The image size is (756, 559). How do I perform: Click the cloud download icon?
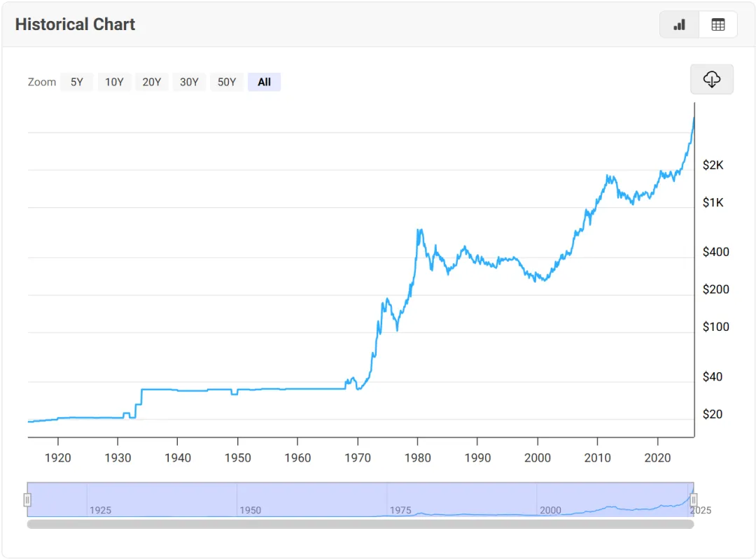[x=711, y=79]
